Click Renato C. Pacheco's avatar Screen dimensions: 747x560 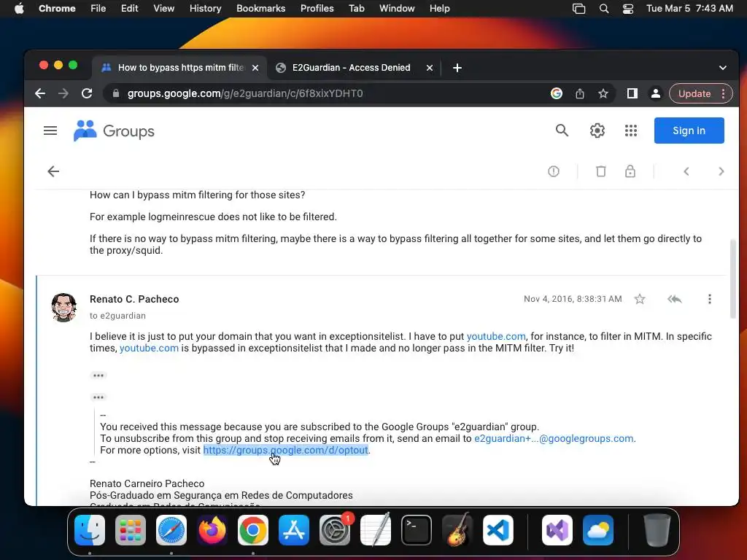click(64, 308)
